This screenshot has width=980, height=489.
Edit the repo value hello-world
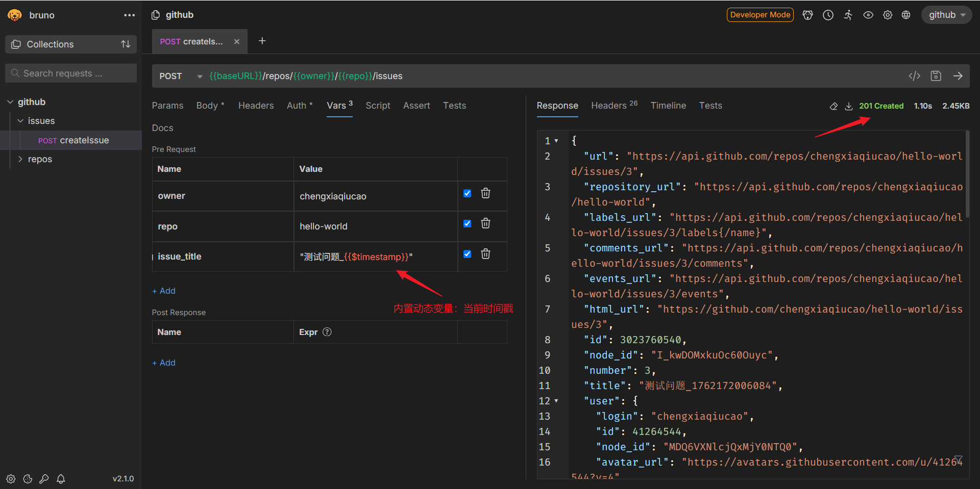(376, 226)
